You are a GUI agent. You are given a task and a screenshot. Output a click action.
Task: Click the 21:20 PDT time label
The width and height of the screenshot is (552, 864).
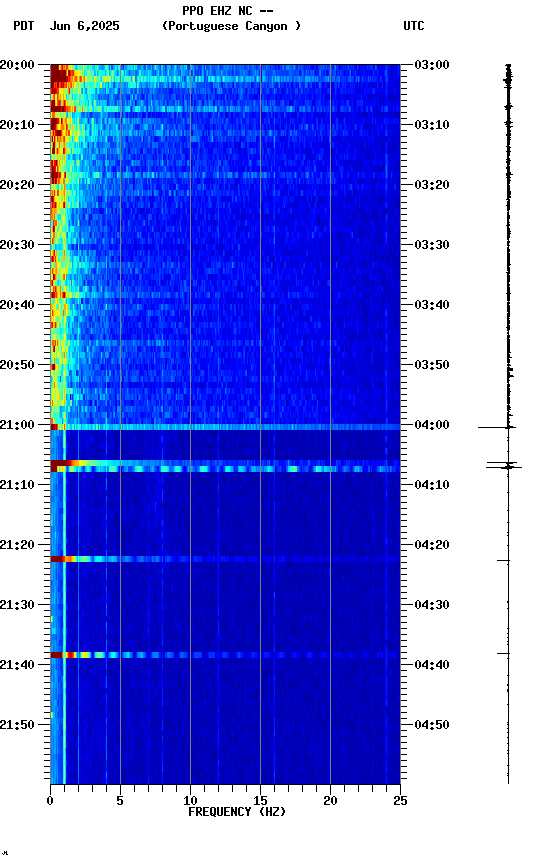(17, 545)
